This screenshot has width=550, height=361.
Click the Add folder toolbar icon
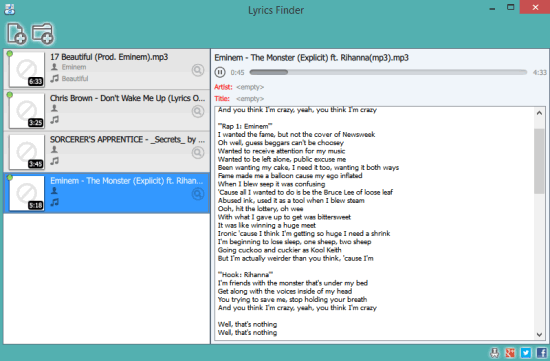(42, 34)
